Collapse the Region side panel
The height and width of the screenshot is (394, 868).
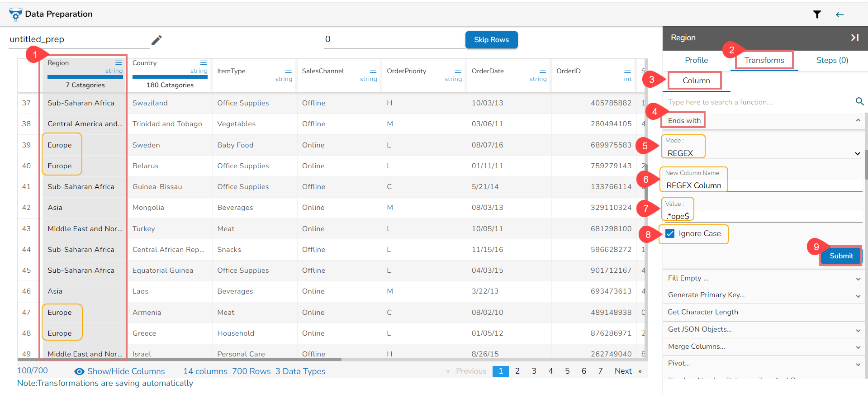point(854,38)
